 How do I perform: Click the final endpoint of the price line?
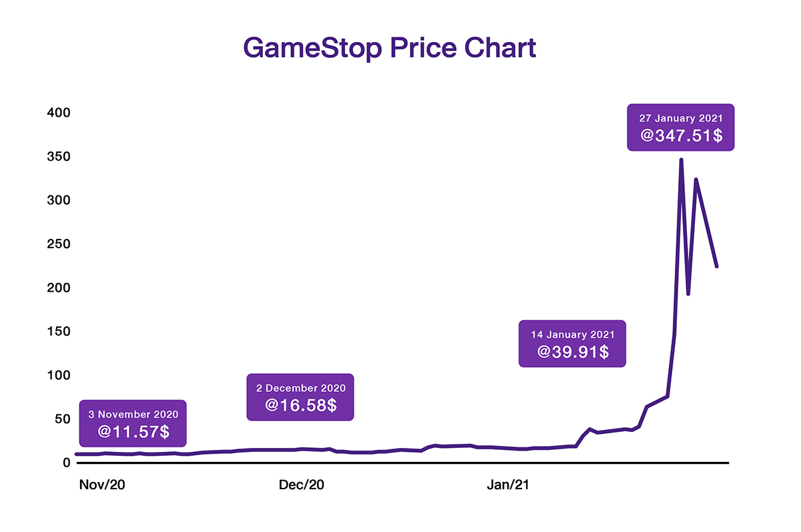point(717,266)
